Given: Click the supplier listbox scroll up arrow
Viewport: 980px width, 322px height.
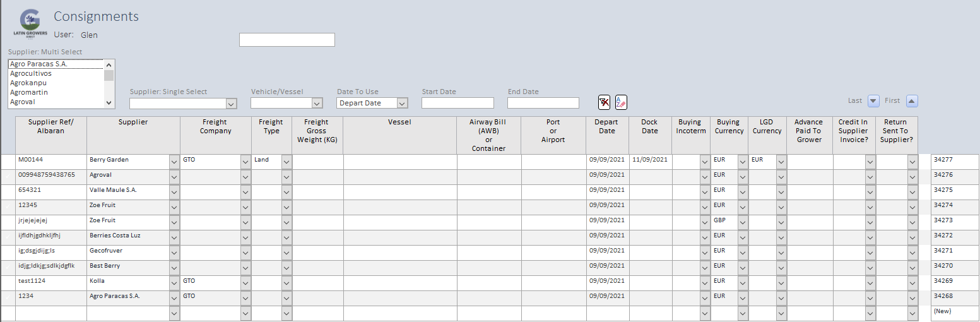Looking at the screenshot, I should coord(109,64).
